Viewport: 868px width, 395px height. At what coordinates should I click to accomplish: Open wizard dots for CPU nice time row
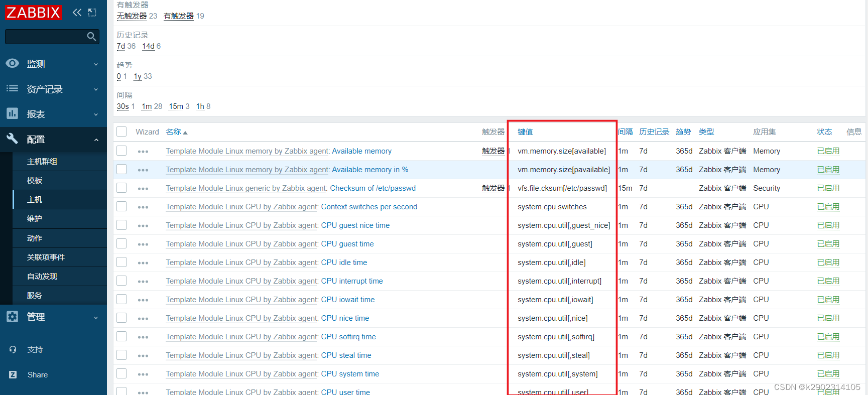tap(143, 319)
